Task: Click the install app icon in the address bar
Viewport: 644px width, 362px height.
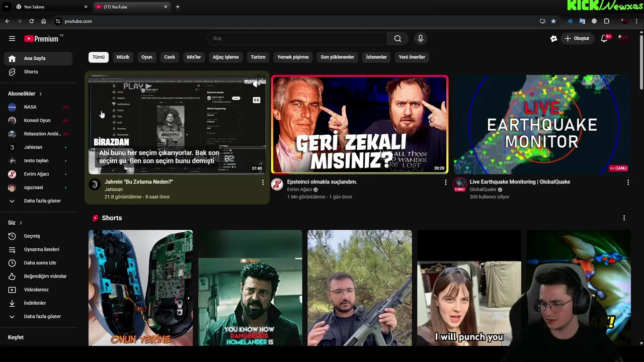Action: [x=542, y=21]
